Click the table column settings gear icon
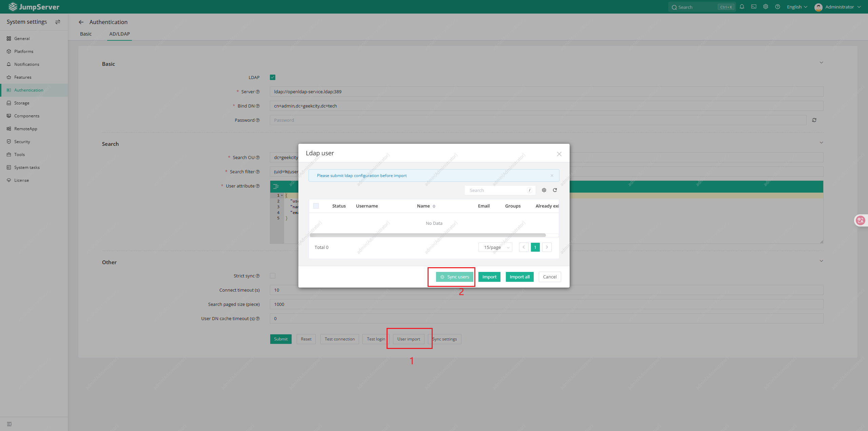Viewport: 868px width, 431px height. point(544,190)
